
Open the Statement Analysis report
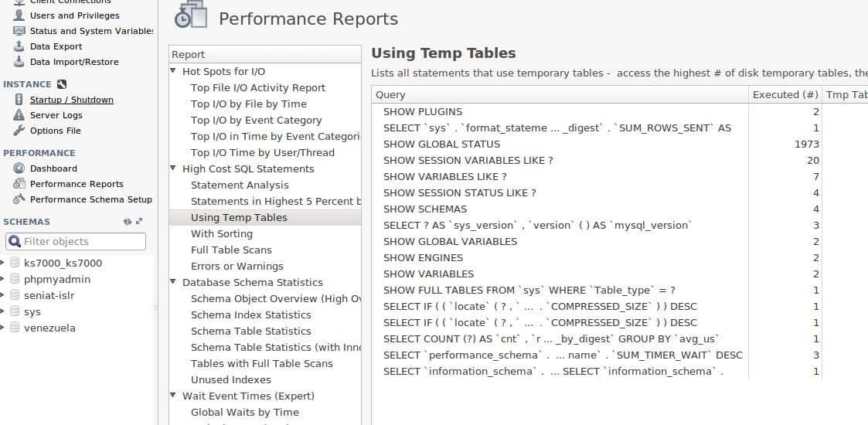[240, 185]
